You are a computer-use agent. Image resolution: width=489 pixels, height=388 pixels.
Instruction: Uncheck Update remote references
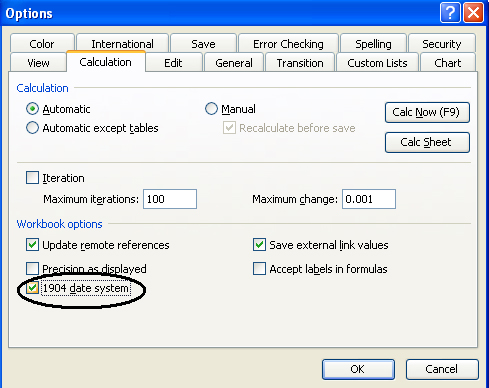pos(32,245)
